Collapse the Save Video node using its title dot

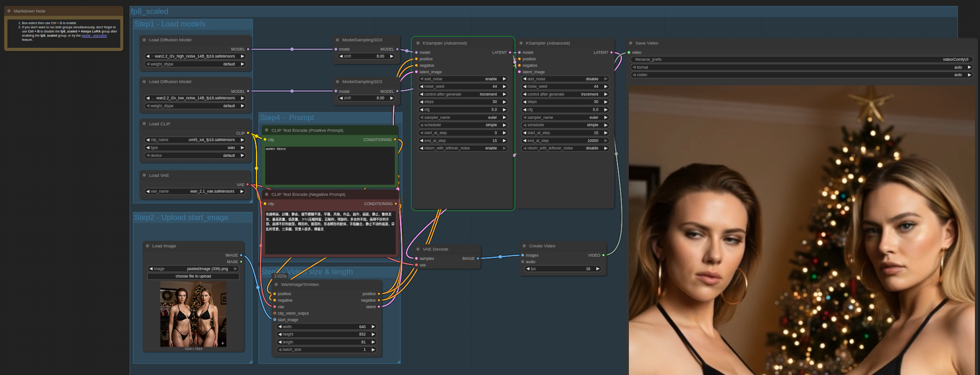630,43
